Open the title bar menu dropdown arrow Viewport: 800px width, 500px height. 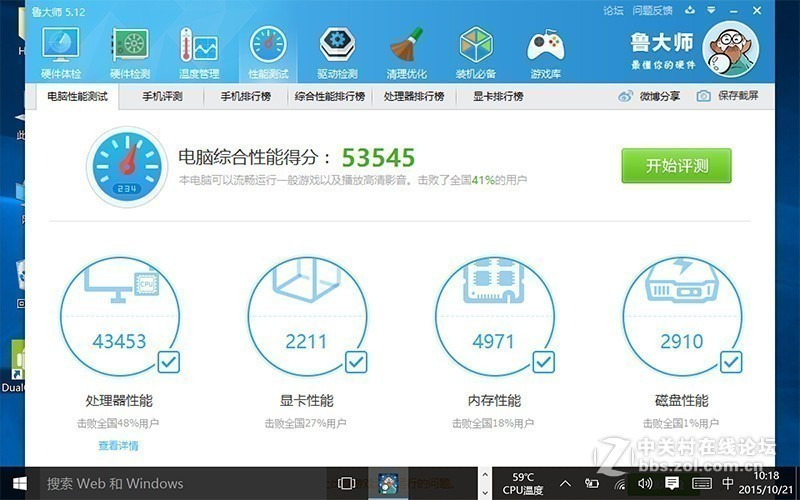pos(711,10)
